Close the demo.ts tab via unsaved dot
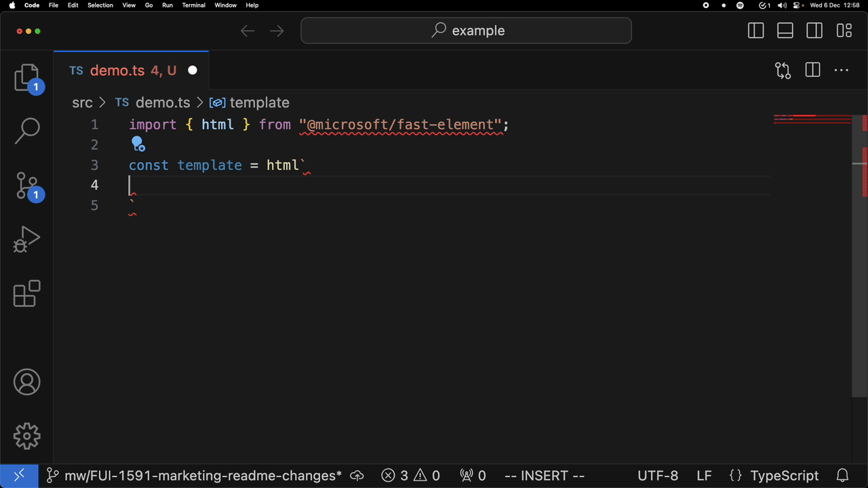 (x=193, y=70)
